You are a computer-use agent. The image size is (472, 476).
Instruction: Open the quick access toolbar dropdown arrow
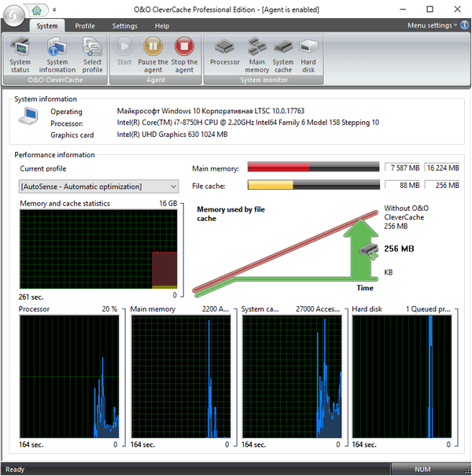tap(54, 10)
